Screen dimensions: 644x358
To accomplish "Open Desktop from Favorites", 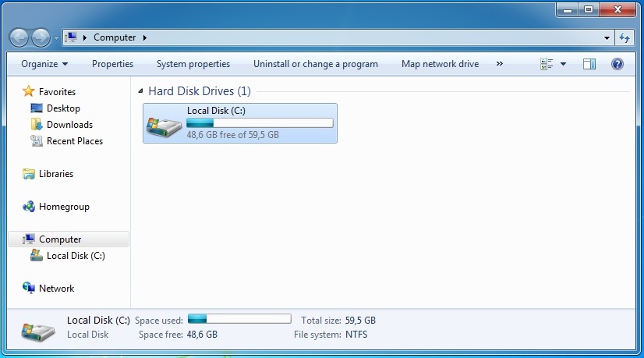I will [63, 108].
